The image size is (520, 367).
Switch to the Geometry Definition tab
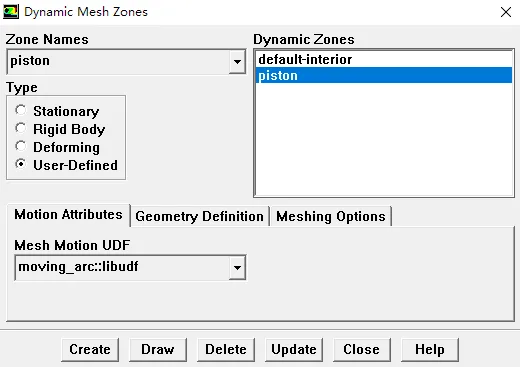200,216
